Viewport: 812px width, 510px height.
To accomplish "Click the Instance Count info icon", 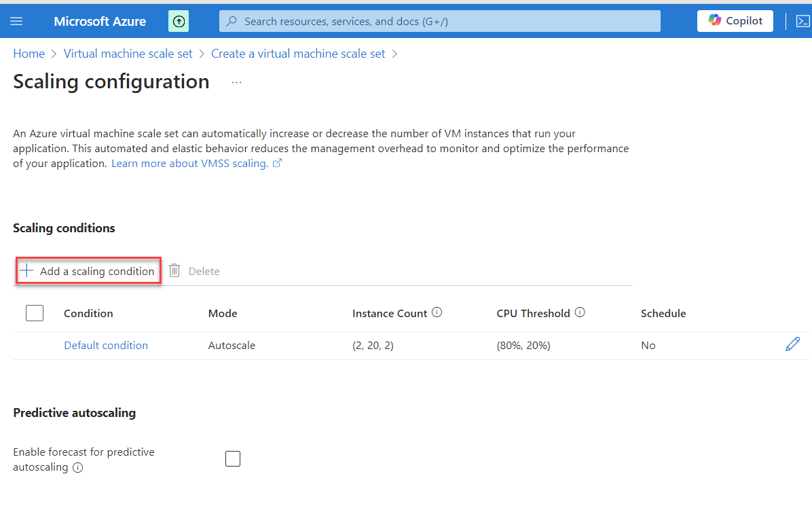I will point(437,312).
